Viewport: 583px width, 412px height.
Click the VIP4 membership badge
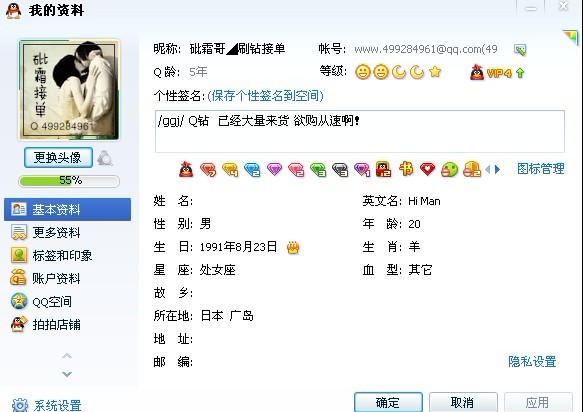coord(497,73)
